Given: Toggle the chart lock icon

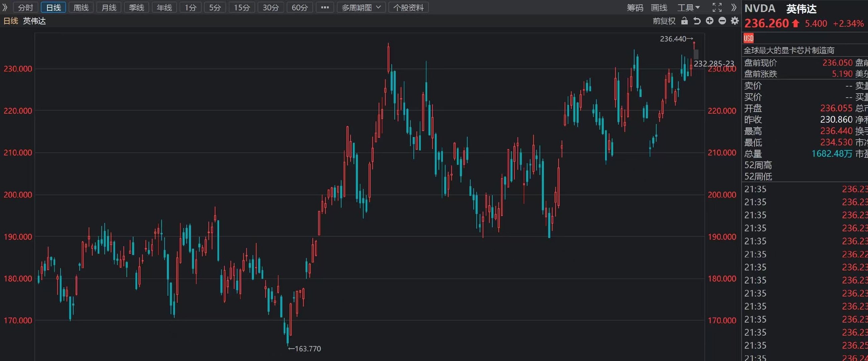Looking at the screenshot, I should click(684, 21).
